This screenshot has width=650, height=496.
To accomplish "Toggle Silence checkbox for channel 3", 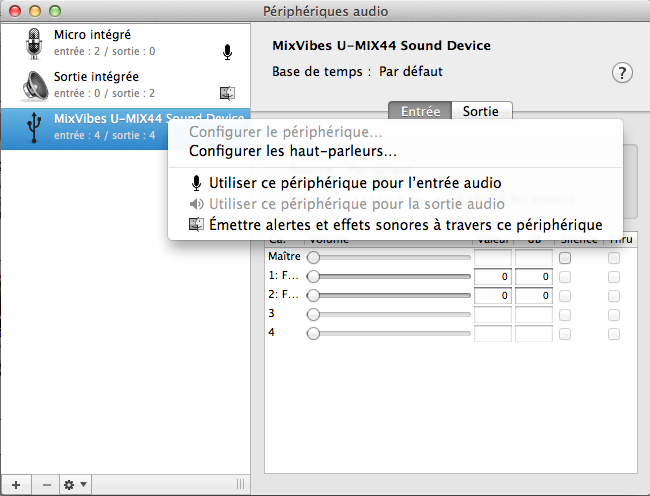I will coord(565,315).
